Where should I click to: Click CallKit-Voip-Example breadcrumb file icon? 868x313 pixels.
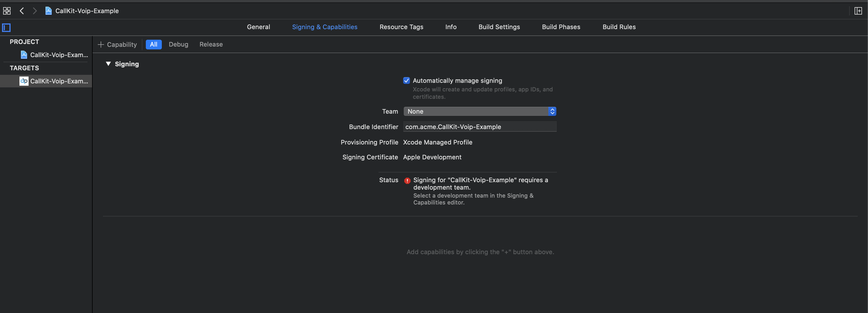pyautogui.click(x=49, y=11)
